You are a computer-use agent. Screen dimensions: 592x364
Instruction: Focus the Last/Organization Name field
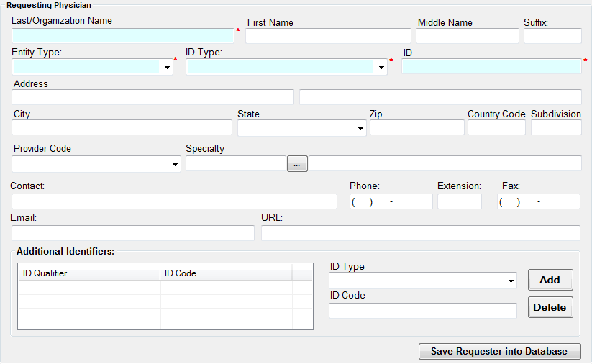[x=122, y=36]
